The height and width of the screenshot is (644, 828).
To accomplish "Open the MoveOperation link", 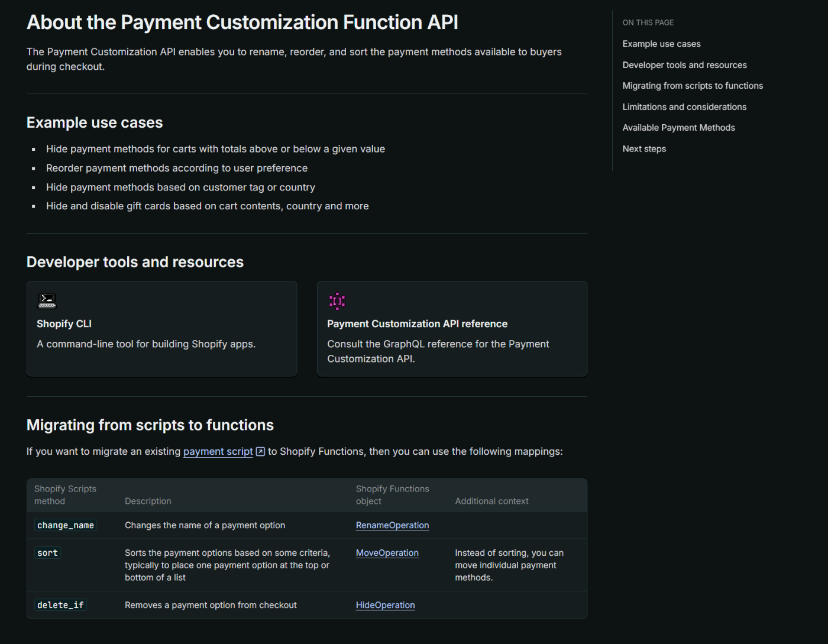I will [387, 553].
